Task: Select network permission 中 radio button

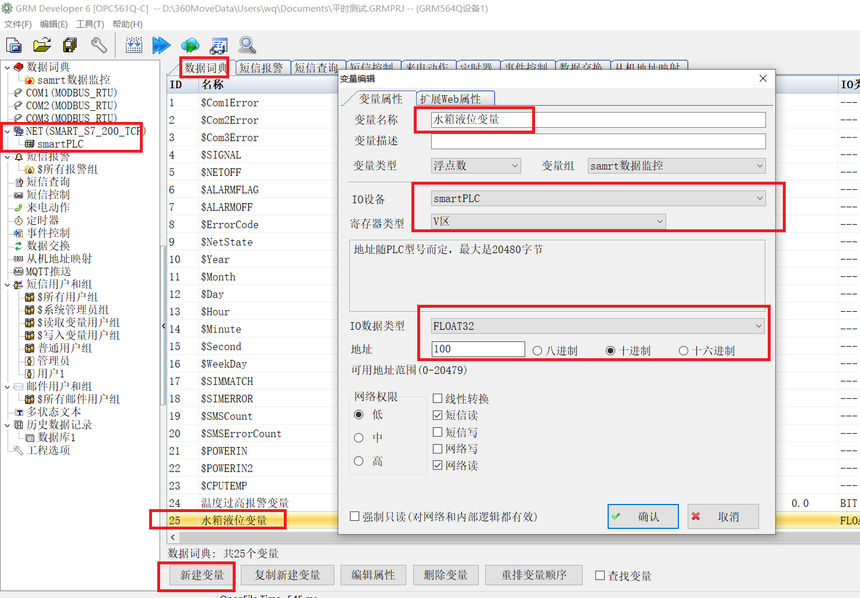Action: click(x=359, y=438)
